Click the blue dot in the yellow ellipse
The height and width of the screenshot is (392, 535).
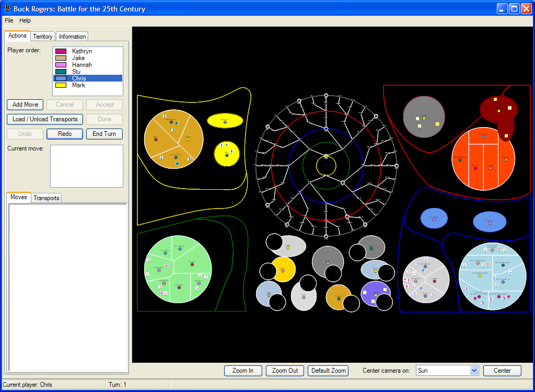click(x=225, y=122)
